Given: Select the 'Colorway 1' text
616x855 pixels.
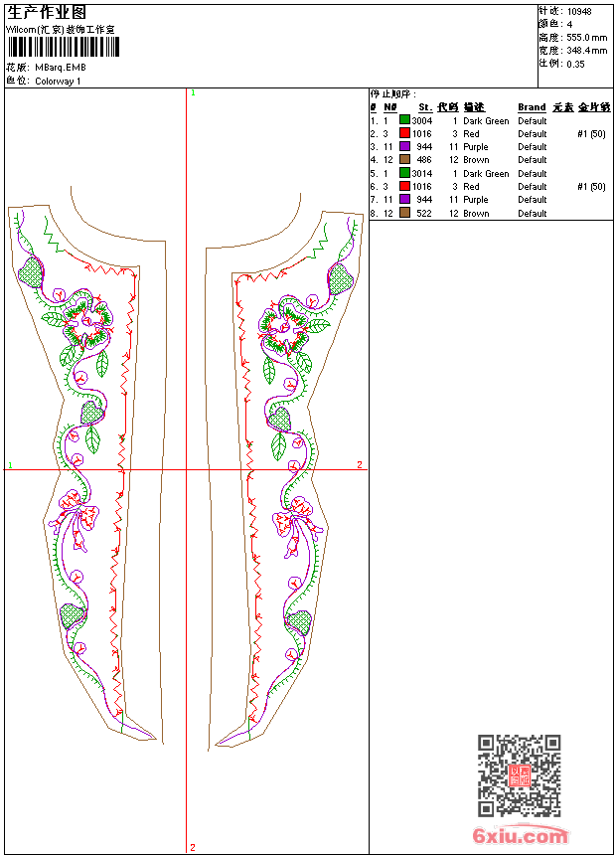Looking at the screenshot, I should coord(58,82).
